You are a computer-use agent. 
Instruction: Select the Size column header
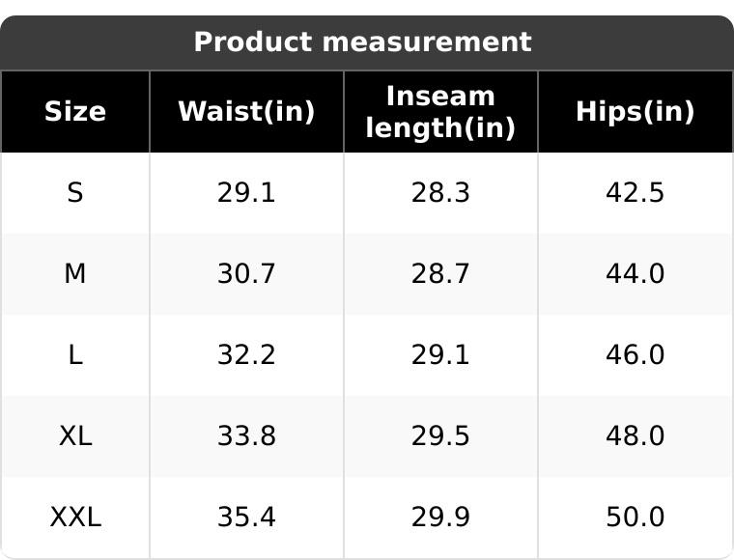tap(75, 111)
